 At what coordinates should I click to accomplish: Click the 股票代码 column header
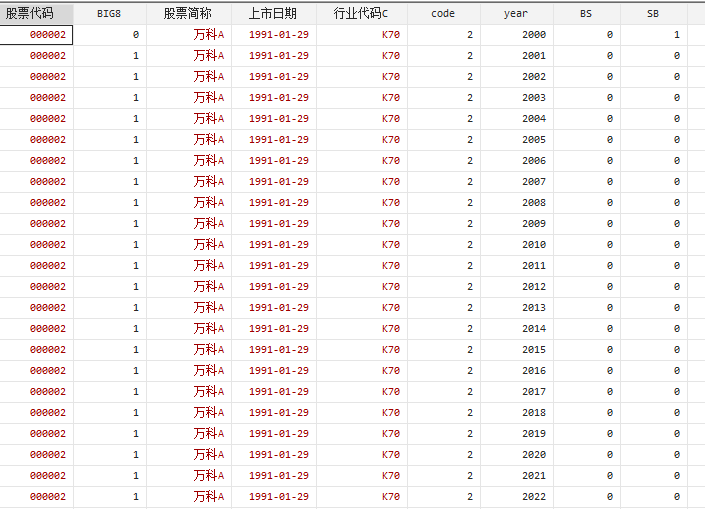[x=36, y=14]
